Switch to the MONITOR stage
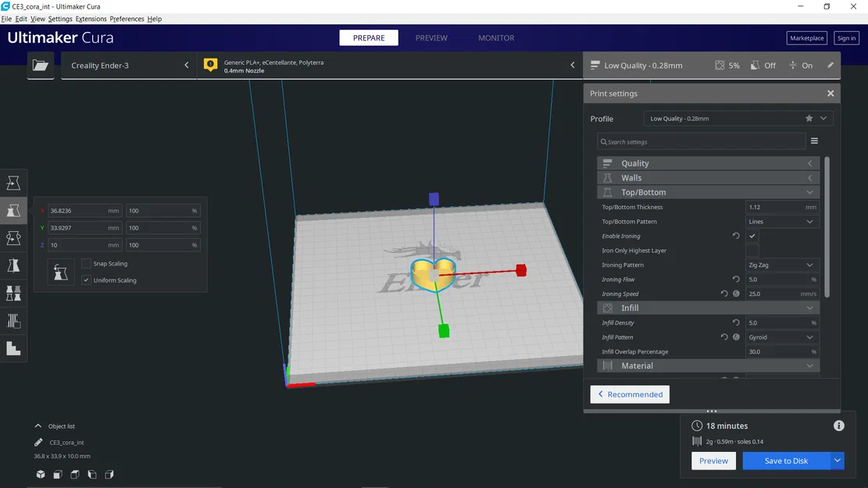This screenshot has width=868, height=488. pos(496,37)
